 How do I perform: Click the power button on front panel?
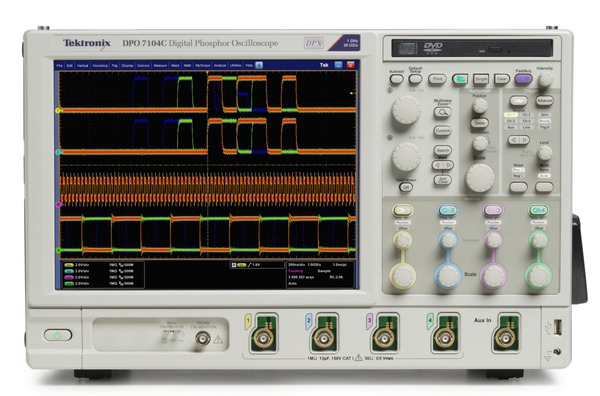pyautogui.click(x=58, y=335)
